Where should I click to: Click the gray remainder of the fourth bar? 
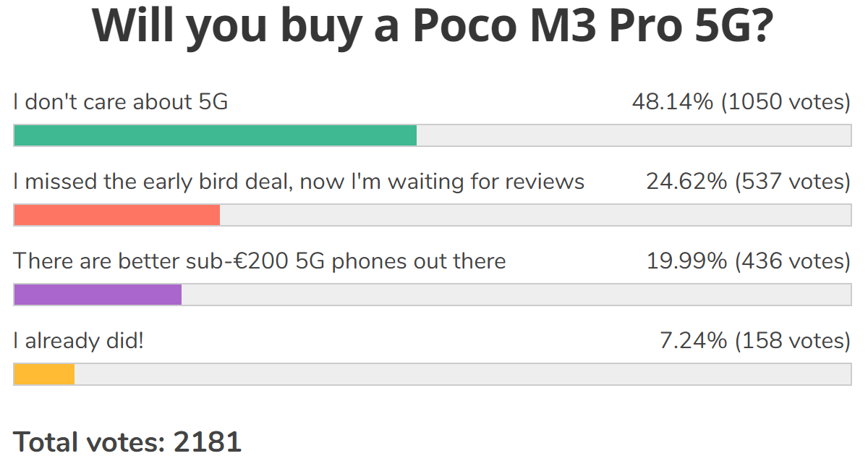tap(463, 374)
